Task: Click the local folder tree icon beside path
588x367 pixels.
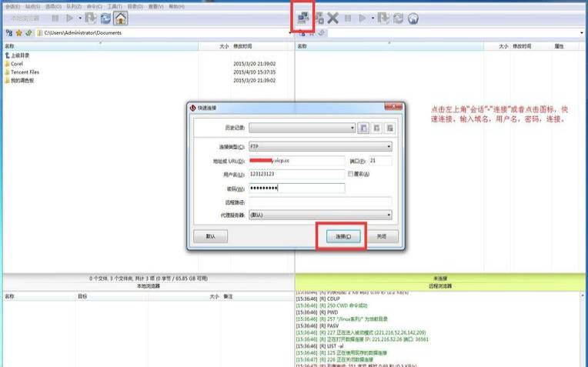Action: click(x=9, y=33)
